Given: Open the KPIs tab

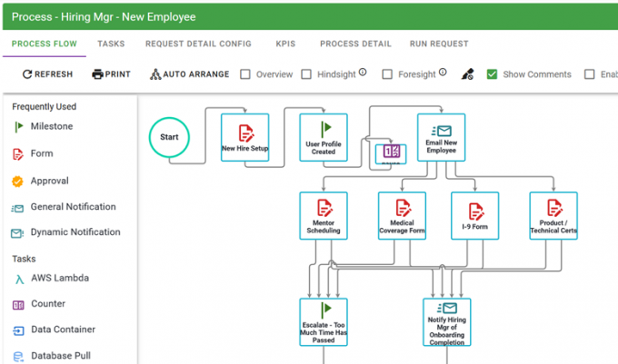Looking at the screenshot, I should tap(284, 44).
